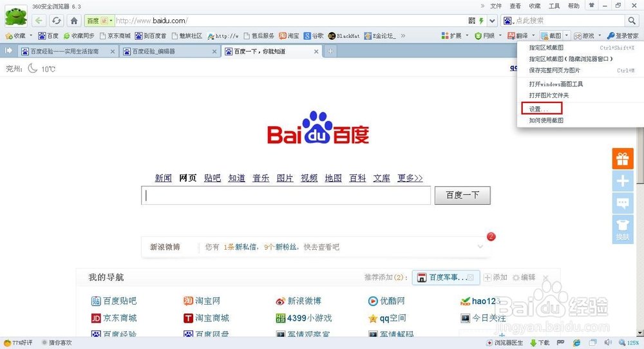Screen dimensions: 644x349
Task: Click the magnifier search button
Action: click(632, 21)
